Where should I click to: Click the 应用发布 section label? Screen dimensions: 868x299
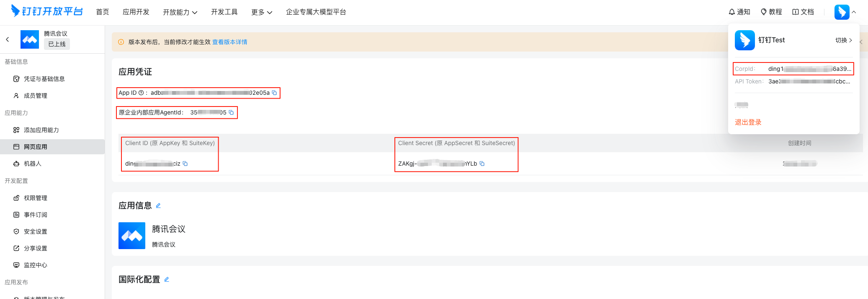click(x=16, y=282)
